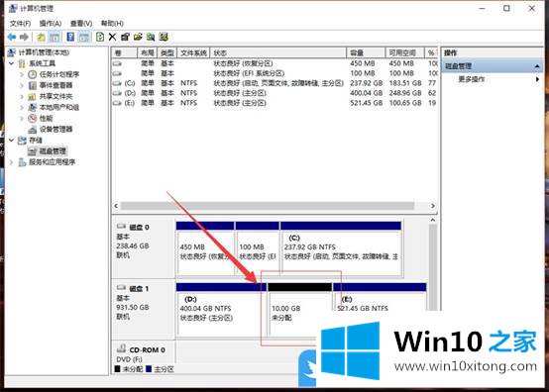Click the 450 MB recovery volume drive icon
The width and height of the screenshot is (549, 392).
coord(117,63)
